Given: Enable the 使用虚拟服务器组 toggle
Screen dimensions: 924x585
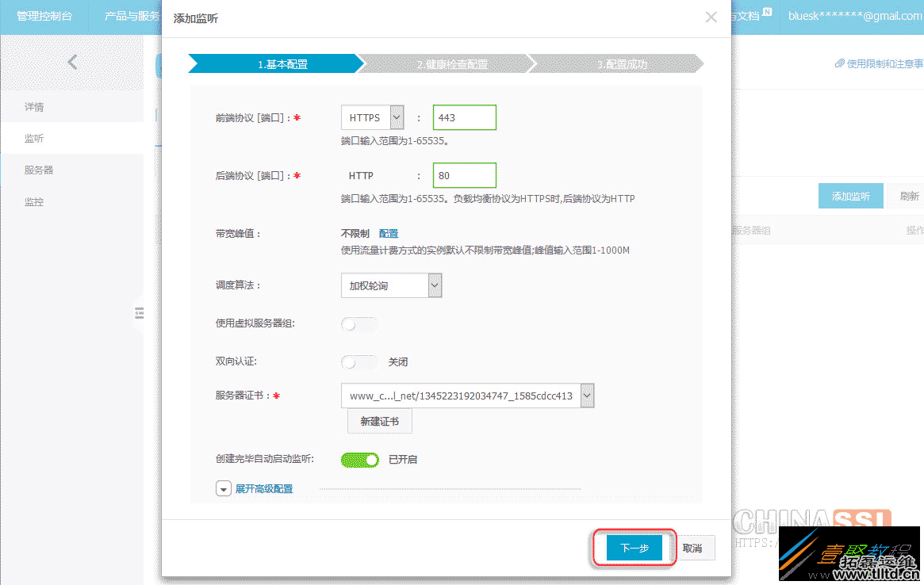Looking at the screenshot, I should click(x=359, y=323).
